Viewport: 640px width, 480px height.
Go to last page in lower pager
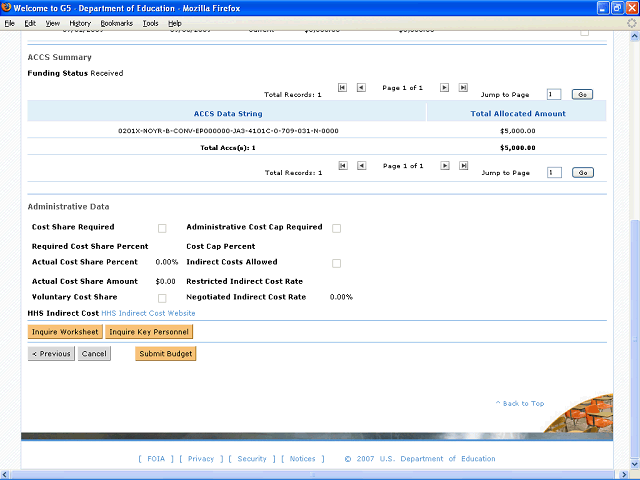click(463, 165)
